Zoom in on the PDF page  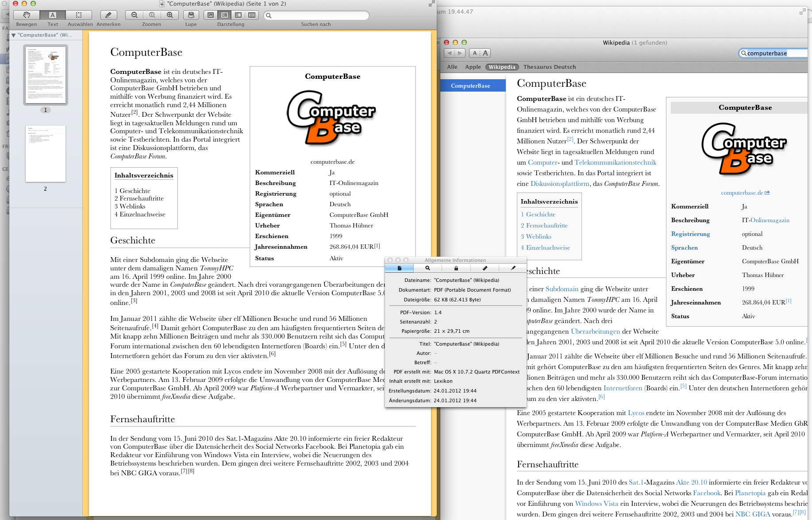coord(170,15)
